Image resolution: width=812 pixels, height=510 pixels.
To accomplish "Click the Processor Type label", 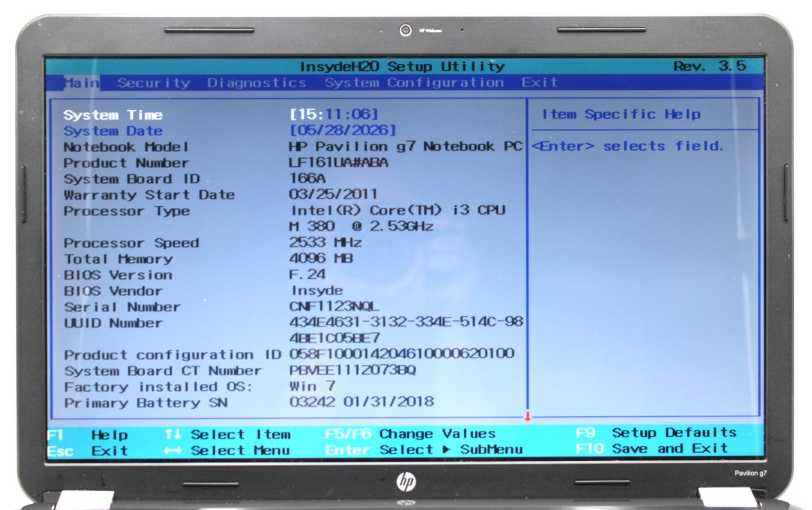I will pos(127,211).
